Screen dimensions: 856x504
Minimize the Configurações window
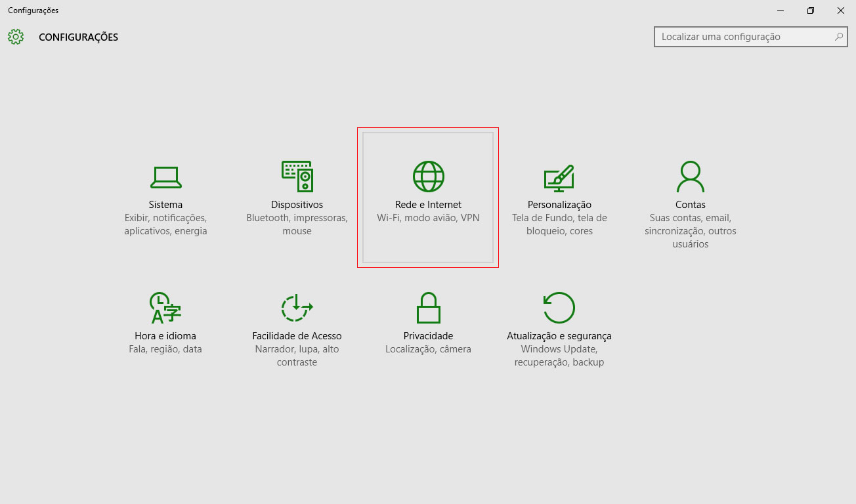click(781, 10)
